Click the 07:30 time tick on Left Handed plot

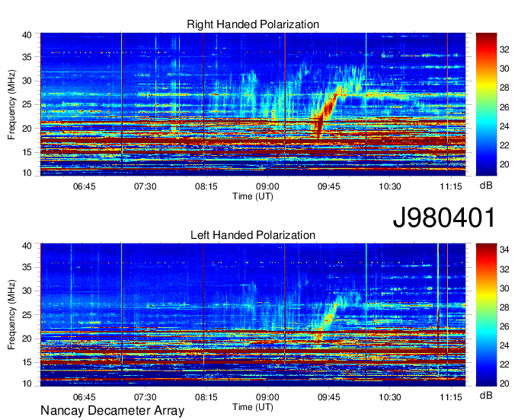point(145,397)
